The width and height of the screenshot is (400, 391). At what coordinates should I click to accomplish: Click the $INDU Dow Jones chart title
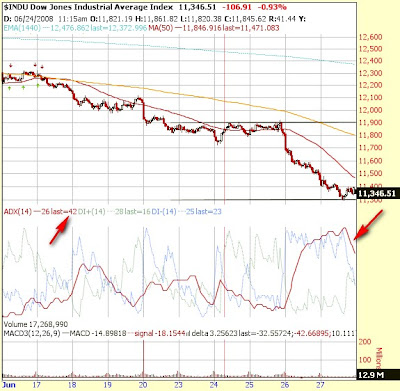tap(88, 7)
